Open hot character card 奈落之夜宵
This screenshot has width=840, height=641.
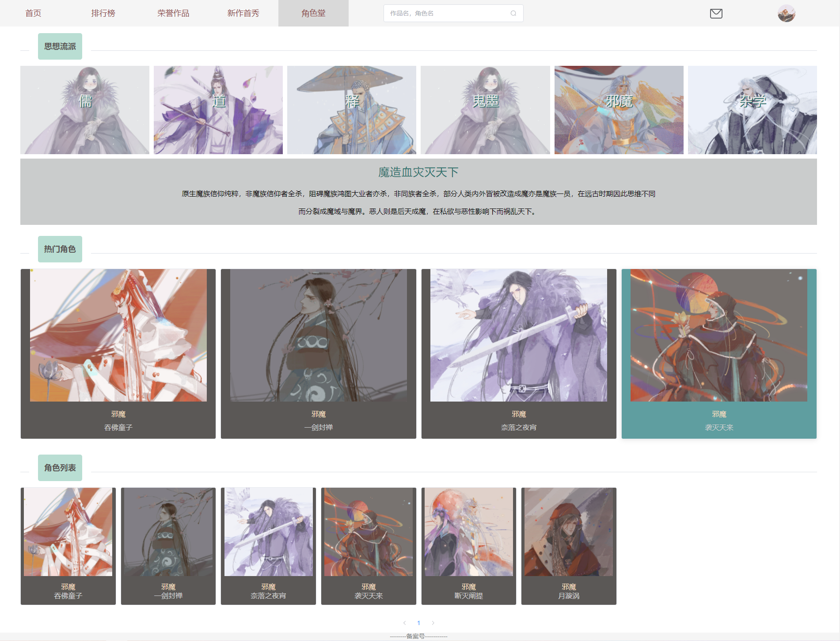pos(519,354)
